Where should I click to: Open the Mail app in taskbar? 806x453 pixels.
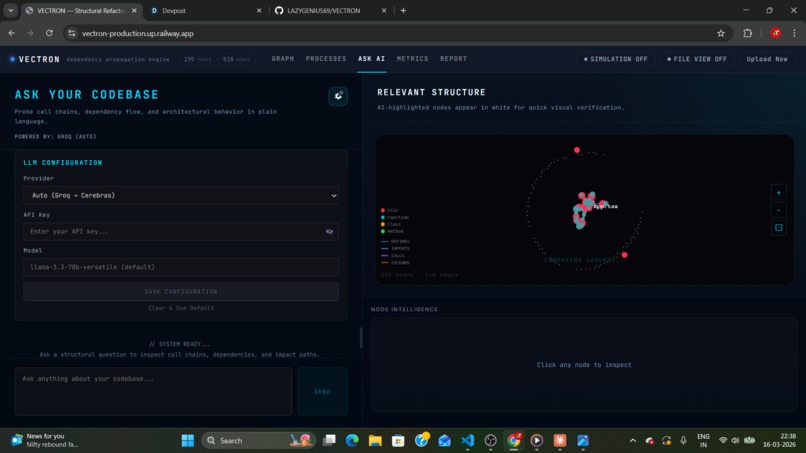445,441
